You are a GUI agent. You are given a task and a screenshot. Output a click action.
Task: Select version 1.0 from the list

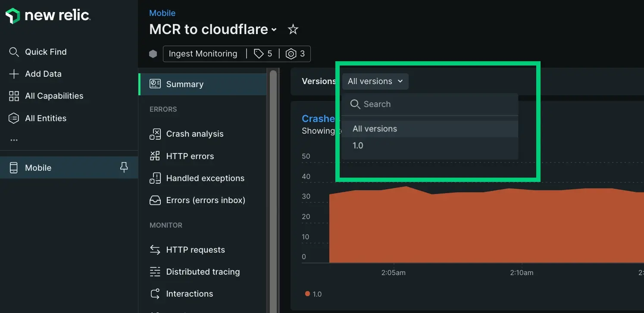click(358, 146)
